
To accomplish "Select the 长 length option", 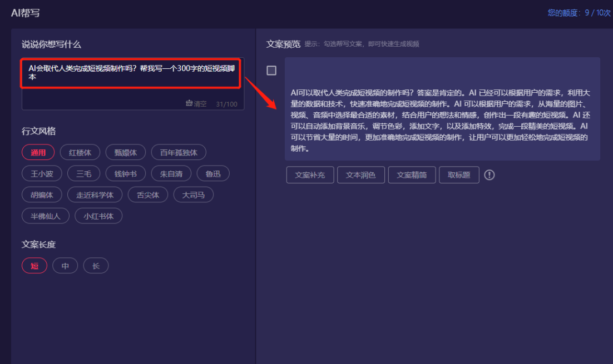I will [x=96, y=266].
